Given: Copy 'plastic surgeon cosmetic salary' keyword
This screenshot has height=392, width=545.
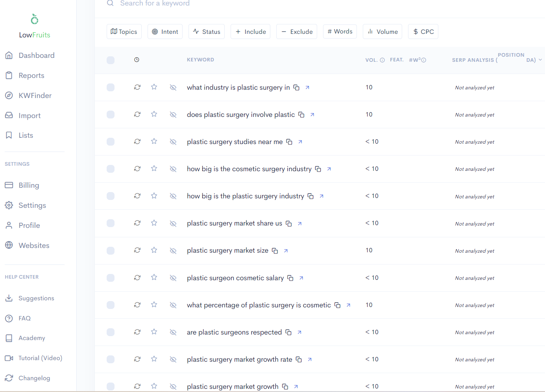Looking at the screenshot, I should click(290, 278).
